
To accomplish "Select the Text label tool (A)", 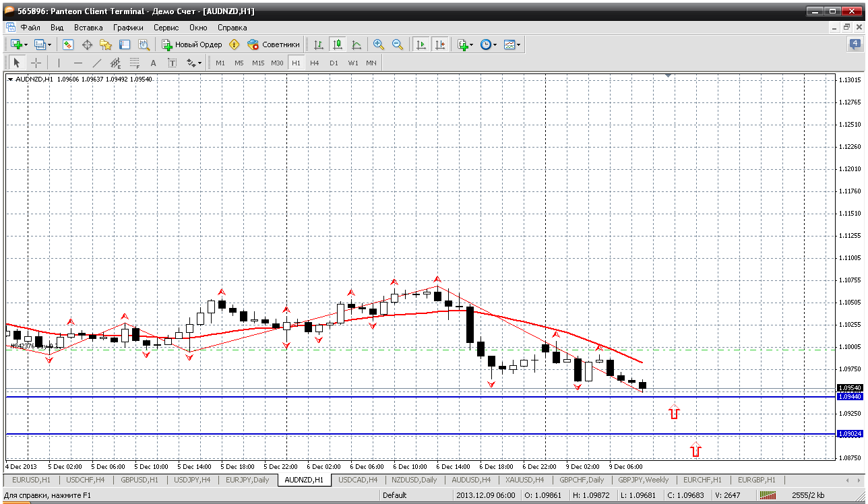I will click(153, 63).
